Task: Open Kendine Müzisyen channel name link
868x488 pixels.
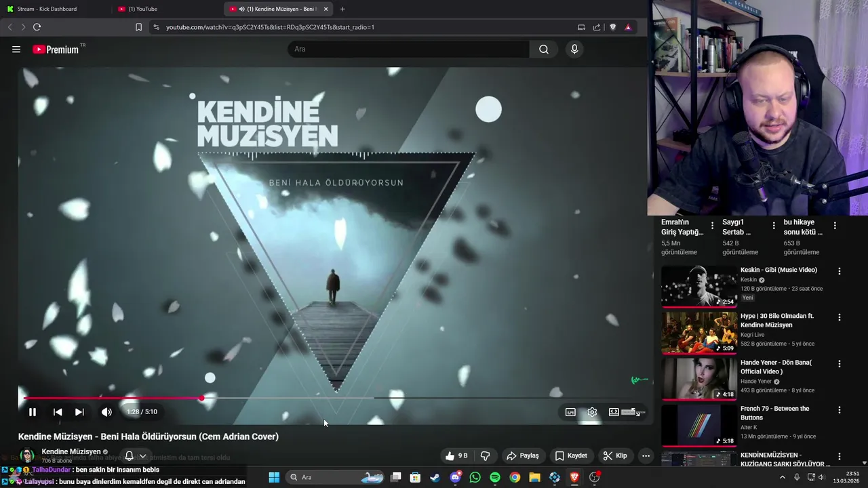Action: tap(71, 451)
